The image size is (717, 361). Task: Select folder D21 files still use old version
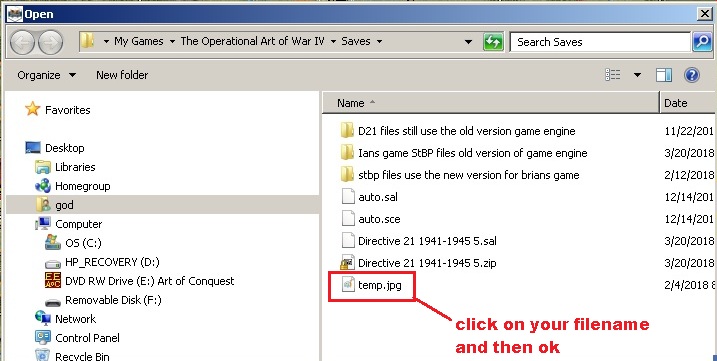[466, 131]
